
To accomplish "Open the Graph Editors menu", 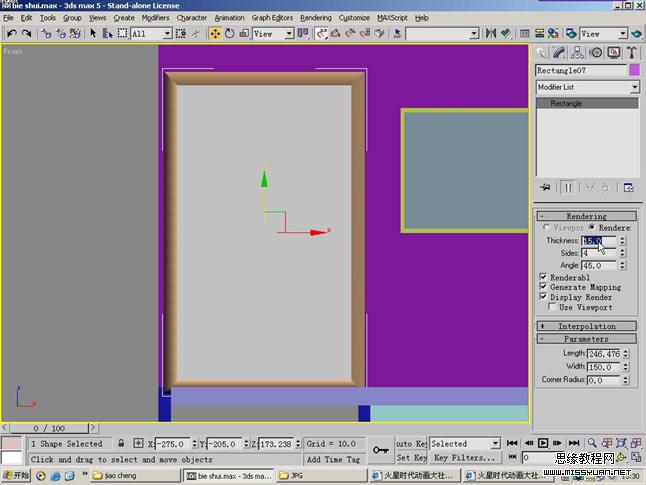I will pyautogui.click(x=272, y=18).
